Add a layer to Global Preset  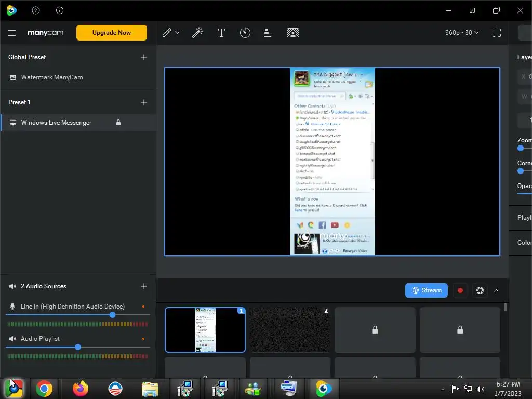tap(144, 57)
